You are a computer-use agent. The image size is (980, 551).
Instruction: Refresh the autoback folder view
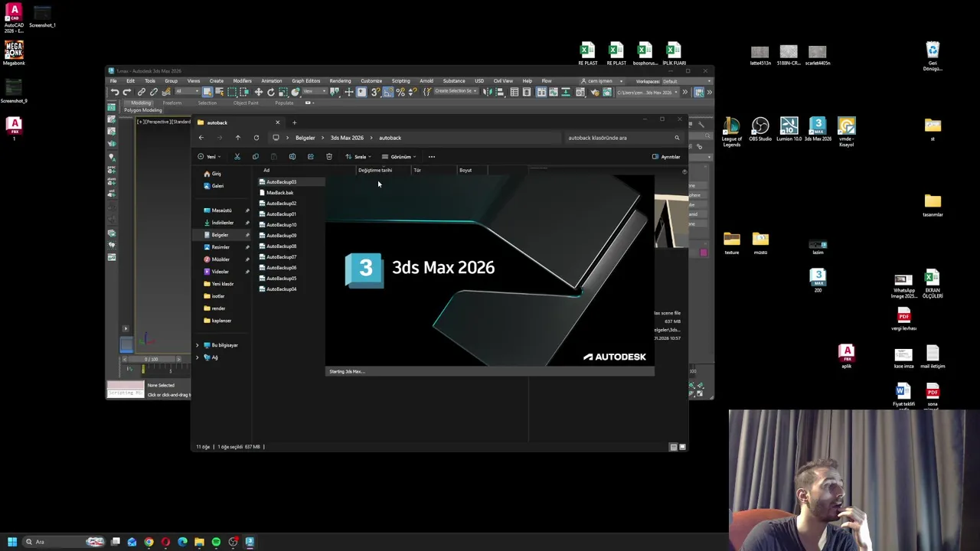(x=256, y=138)
